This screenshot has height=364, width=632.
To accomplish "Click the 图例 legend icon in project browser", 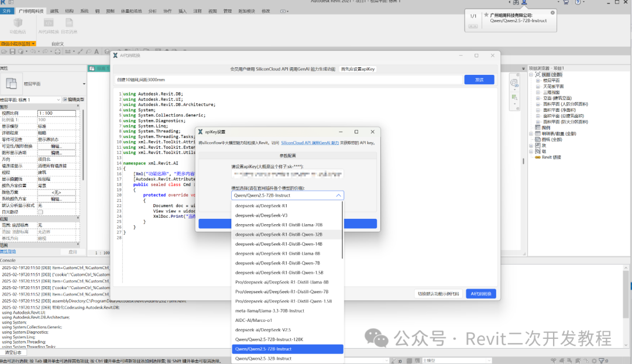I will (x=538, y=128).
